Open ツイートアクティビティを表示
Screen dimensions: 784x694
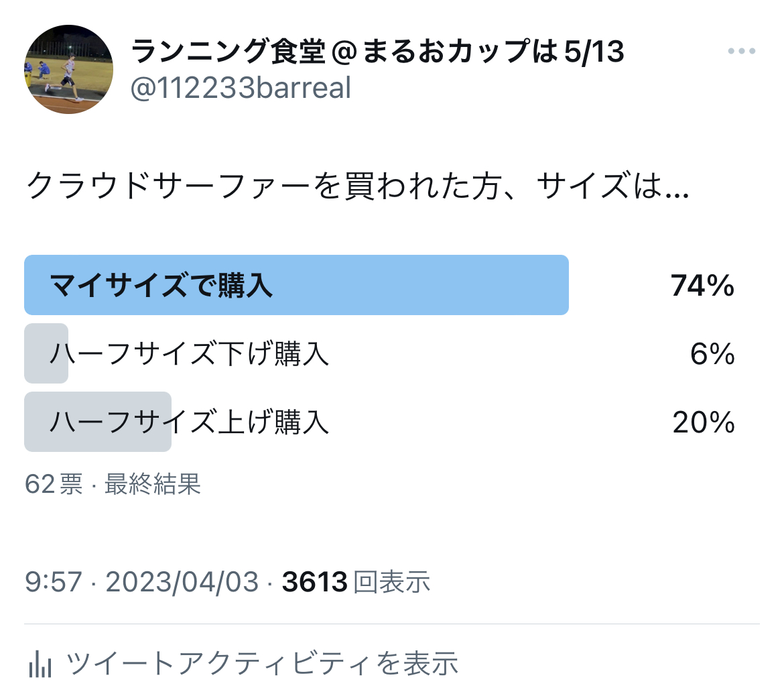click(262, 664)
